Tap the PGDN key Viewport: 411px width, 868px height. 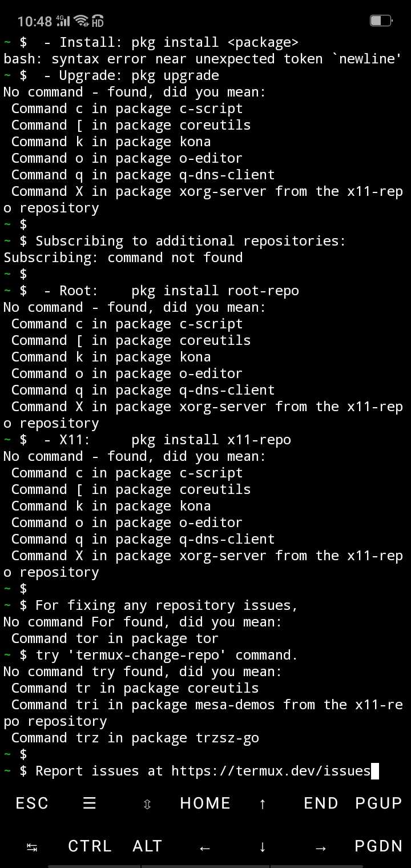pyautogui.click(x=378, y=846)
